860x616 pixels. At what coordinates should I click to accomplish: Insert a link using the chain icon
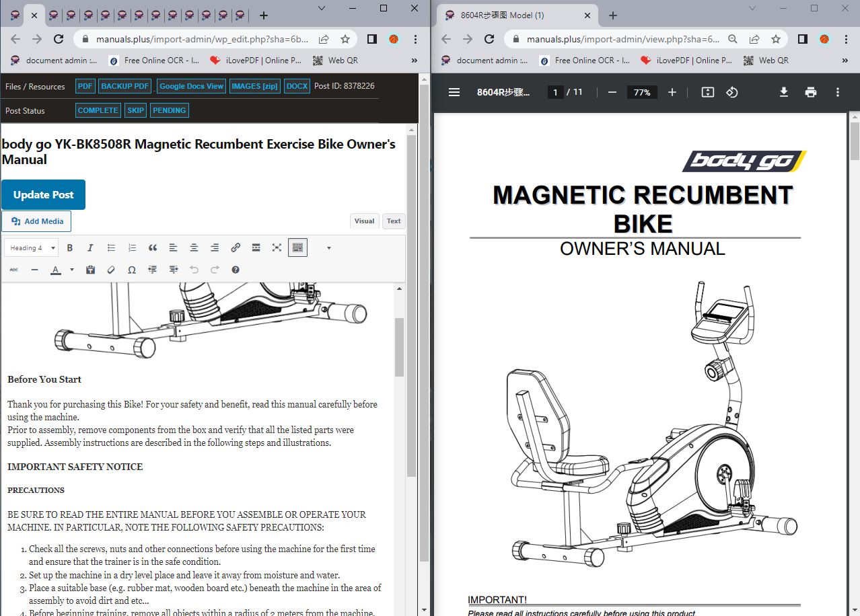point(236,248)
